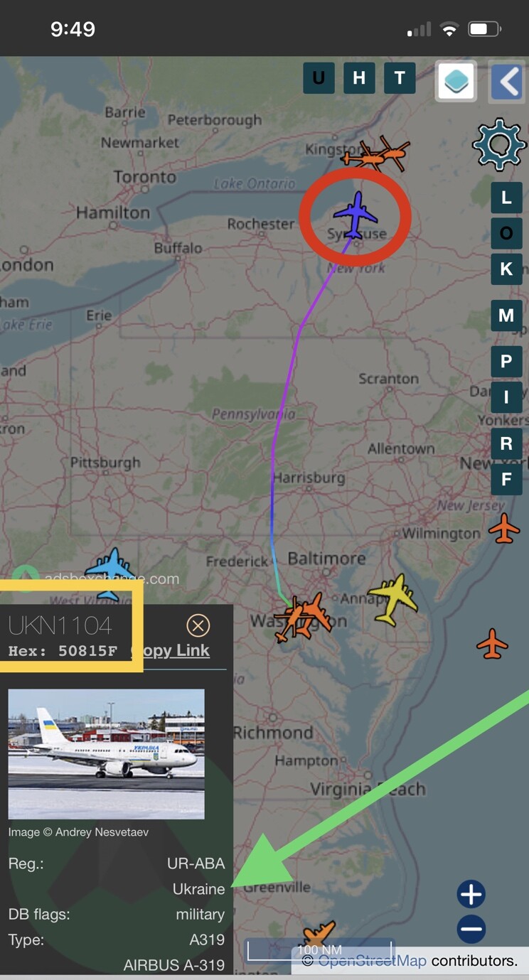Toggle the K map option button

[506, 269]
